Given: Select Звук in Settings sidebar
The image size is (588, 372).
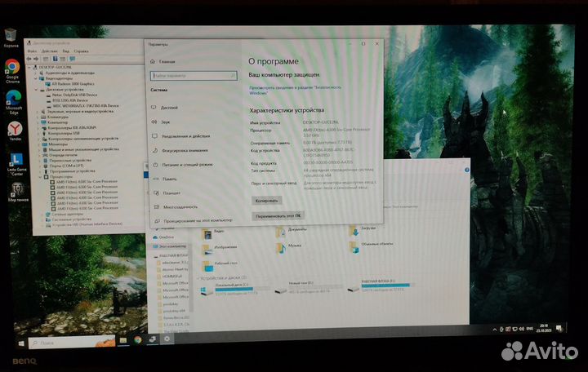Looking at the screenshot, I should point(165,122).
